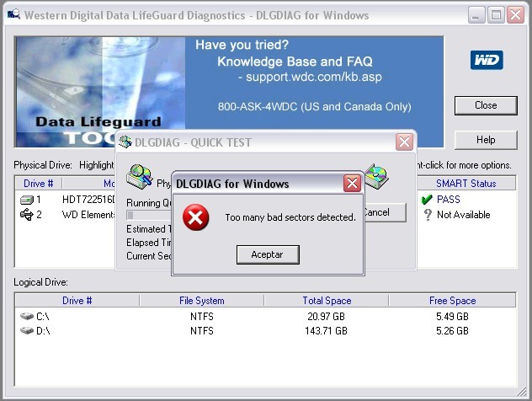Sort physical drives by Drive # header

39,184
